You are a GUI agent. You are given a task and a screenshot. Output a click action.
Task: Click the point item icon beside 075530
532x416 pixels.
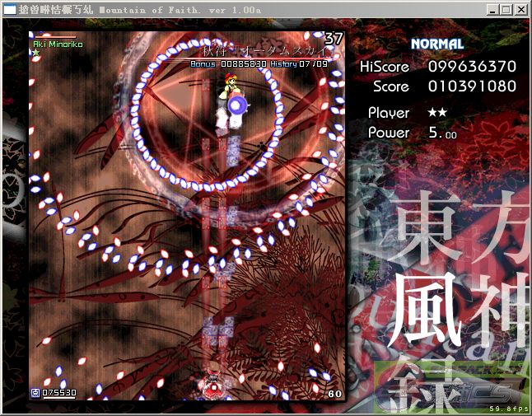(35, 393)
